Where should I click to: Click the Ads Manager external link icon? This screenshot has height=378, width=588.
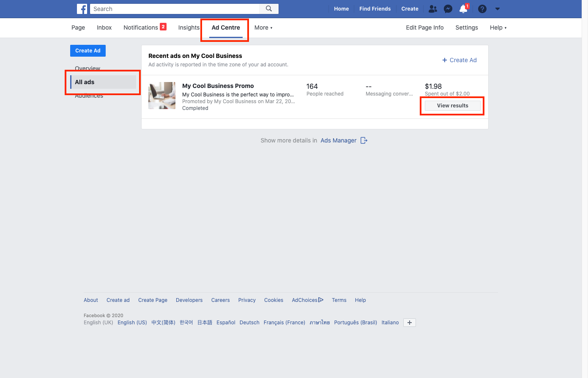[x=364, y=140]
